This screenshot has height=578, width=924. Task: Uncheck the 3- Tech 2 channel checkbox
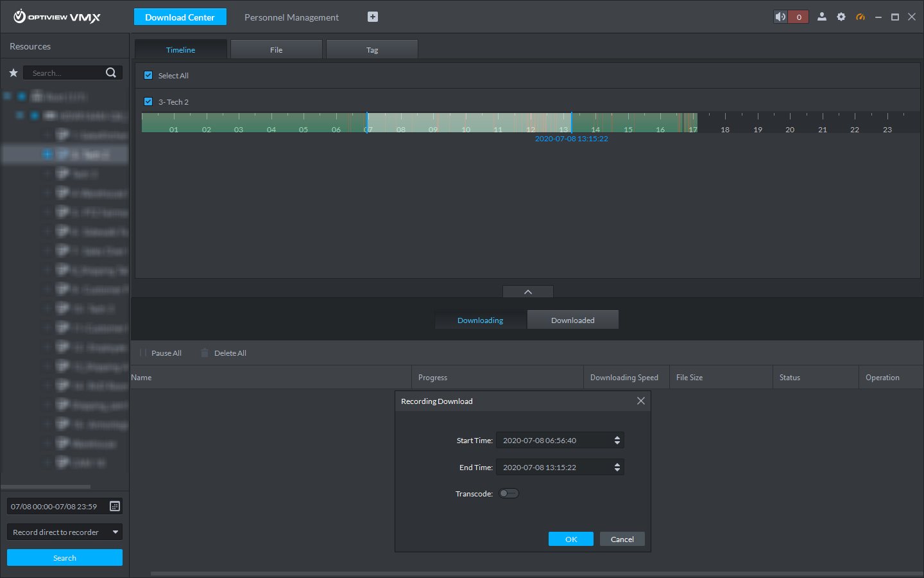point(148,101)
